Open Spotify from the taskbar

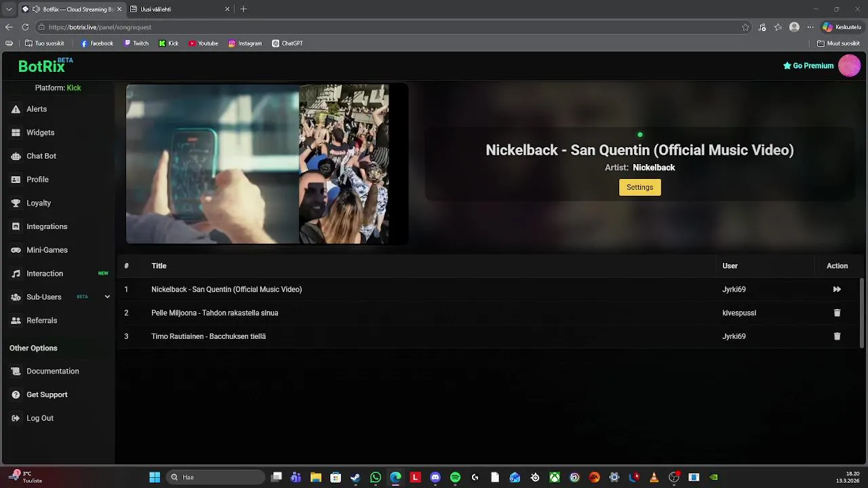pyautogui.click(x=455, y=477)
